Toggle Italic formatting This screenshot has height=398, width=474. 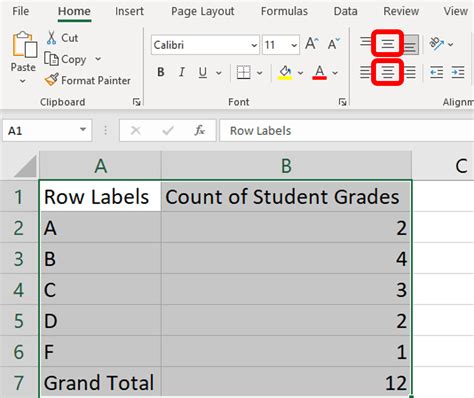(x=182, y=72)
